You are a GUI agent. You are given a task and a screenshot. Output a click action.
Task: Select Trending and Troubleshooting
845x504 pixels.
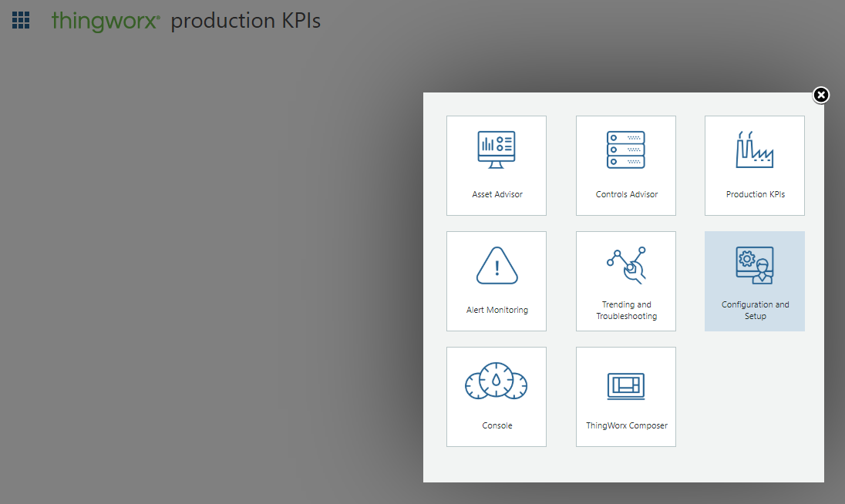click(x=625, y=281)
